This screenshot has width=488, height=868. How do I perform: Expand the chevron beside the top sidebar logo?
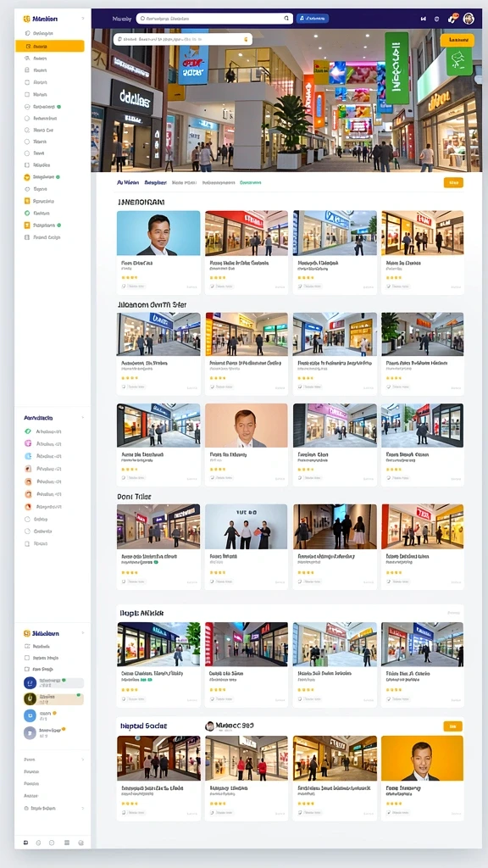coord(83,19)
